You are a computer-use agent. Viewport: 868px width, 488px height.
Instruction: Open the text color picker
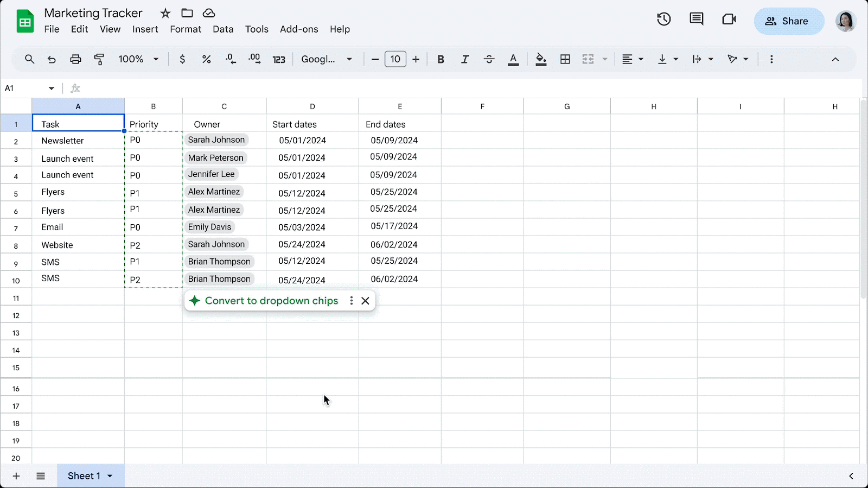513,60
